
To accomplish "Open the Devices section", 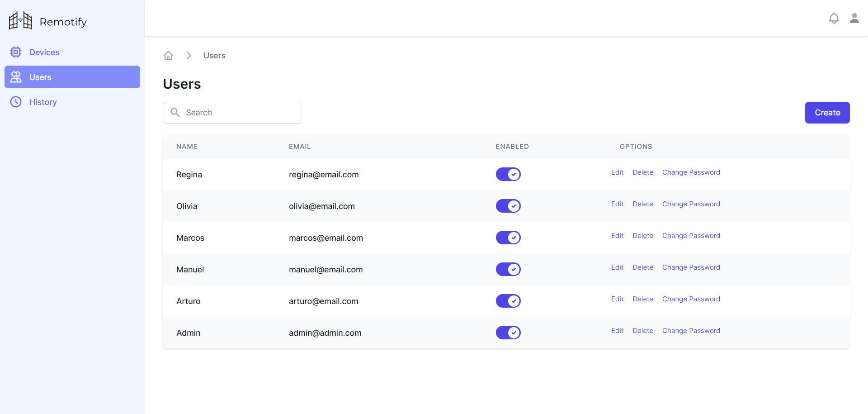I will pyautogui.click(x=72, y=52).
